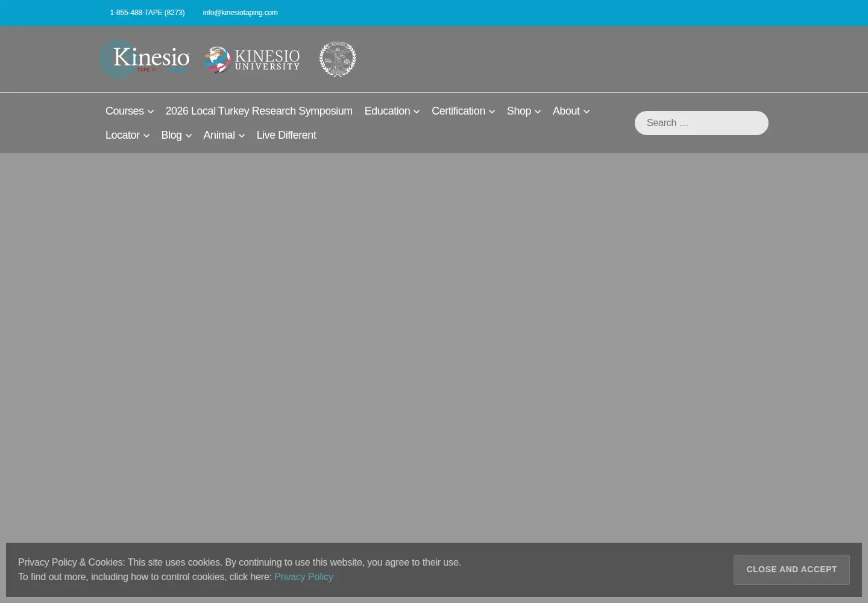This screenshot has height=603, width=868.
Task: Open the Shop menu item
Action: click(x=519, y=111)
